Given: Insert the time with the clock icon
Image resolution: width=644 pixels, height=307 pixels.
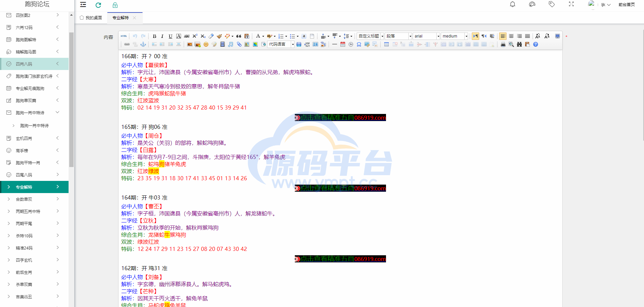Looking at the screenshot, I should click(351, 44).
